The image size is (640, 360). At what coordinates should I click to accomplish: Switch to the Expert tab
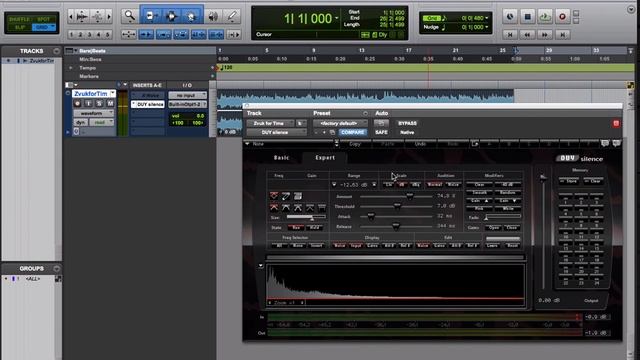[x=325, y=158]
